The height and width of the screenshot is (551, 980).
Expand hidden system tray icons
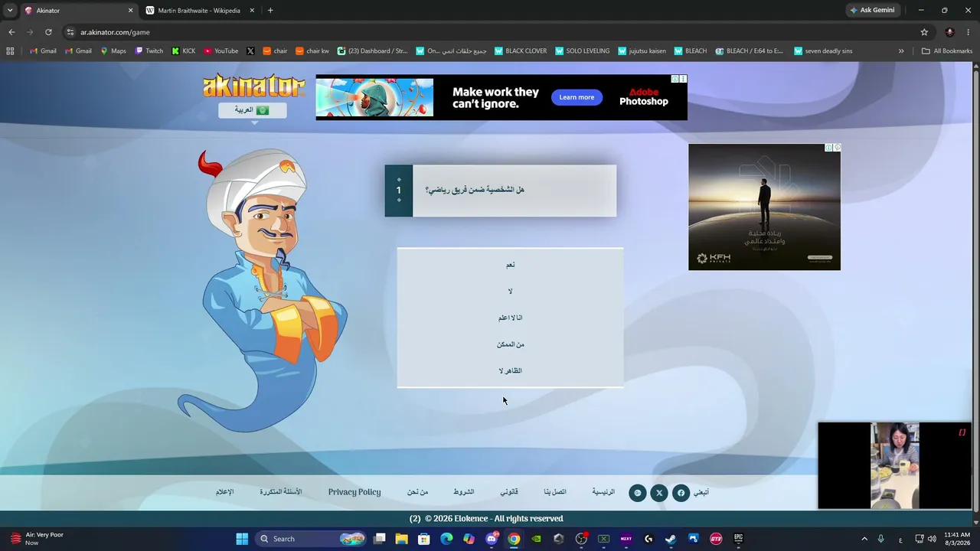864,539
